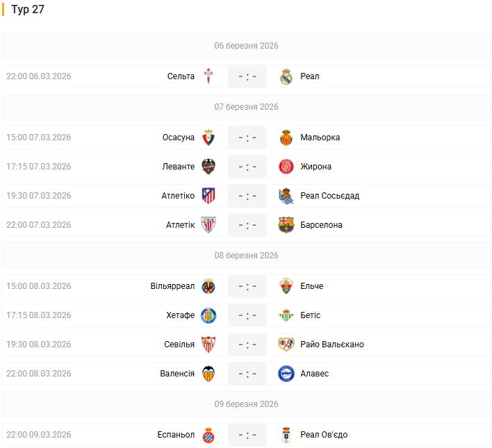
Task: Click the Атлетіко team name
Action: coord(178,196)
